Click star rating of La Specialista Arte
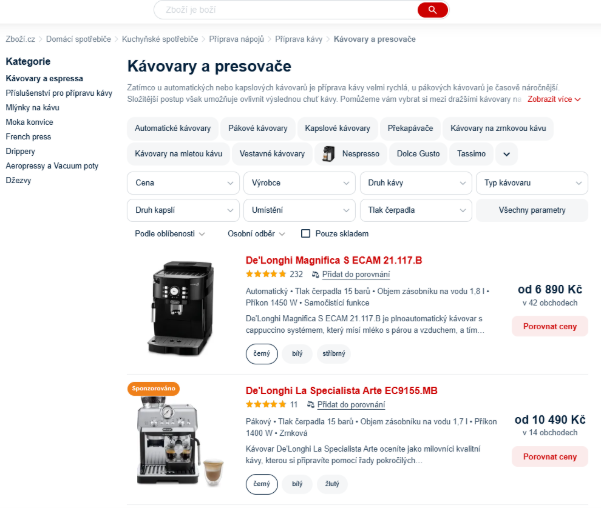The image size is (601, 508). [266, 404]
